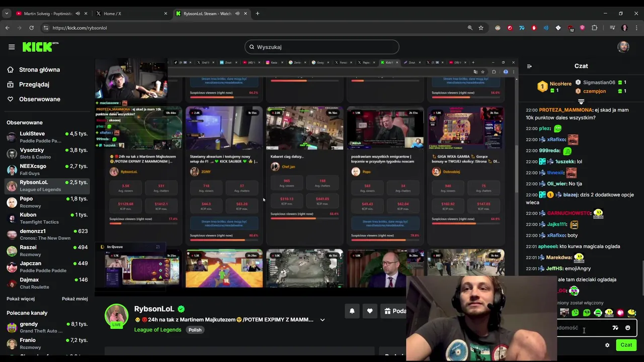Open Raszei channel in the sidebar
This screenshot has width=644, height=362.
click(47, 251)
